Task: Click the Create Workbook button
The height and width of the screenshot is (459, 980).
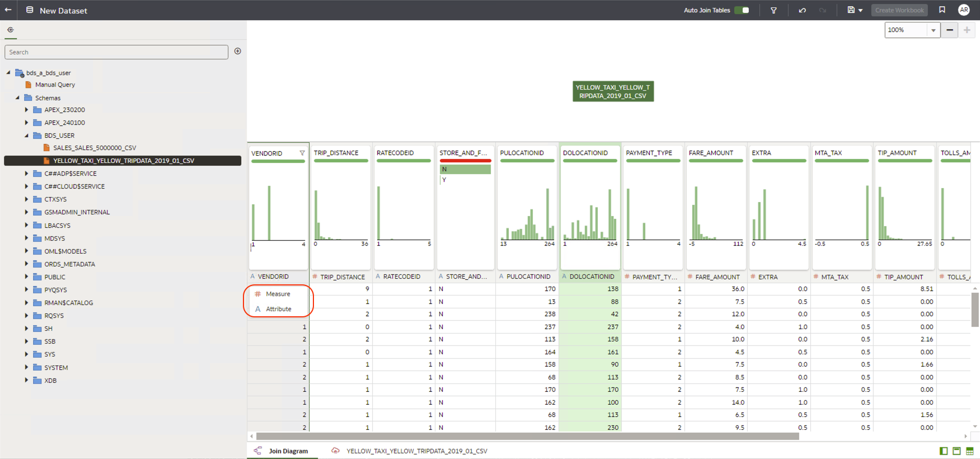Action: [899, 10]
